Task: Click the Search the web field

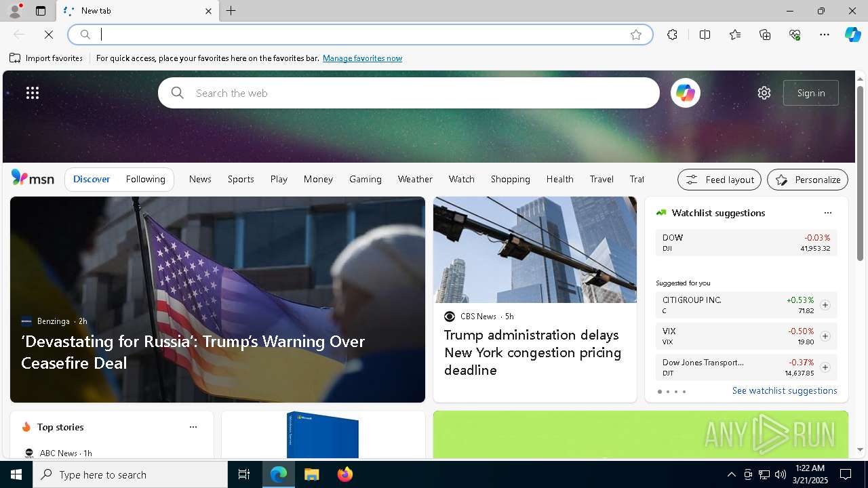Action: click(x=409, y=93)
